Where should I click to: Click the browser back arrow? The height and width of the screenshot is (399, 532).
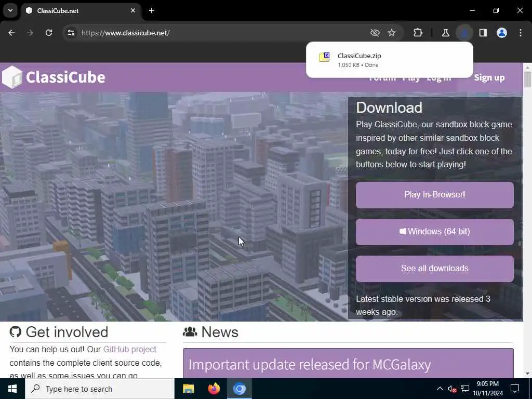11,33
